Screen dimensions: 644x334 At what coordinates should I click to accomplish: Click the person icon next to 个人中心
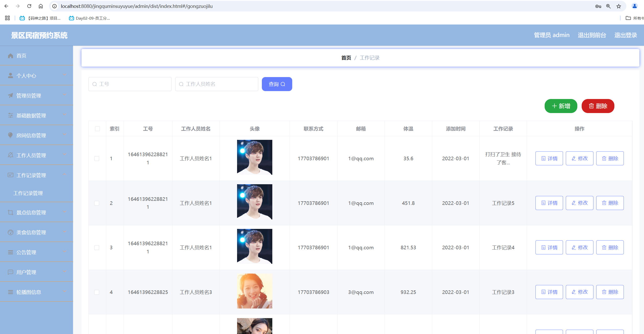(10, 76)
